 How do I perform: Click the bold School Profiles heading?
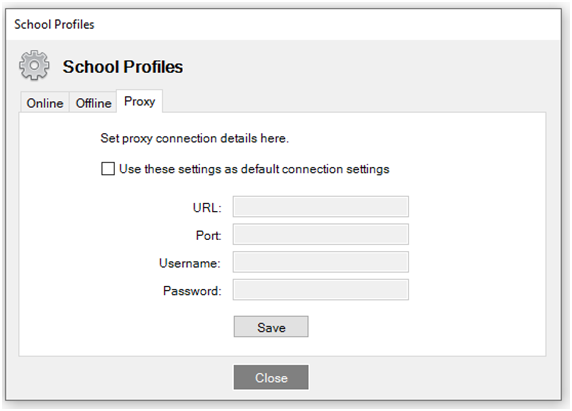(123, 67)
